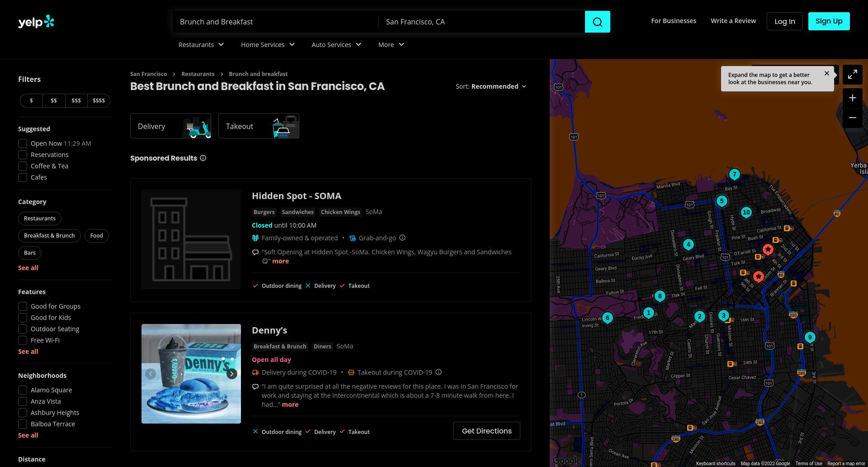Check Anza Vista neighborhood
The image size is (868, 467).
point(23,401)
